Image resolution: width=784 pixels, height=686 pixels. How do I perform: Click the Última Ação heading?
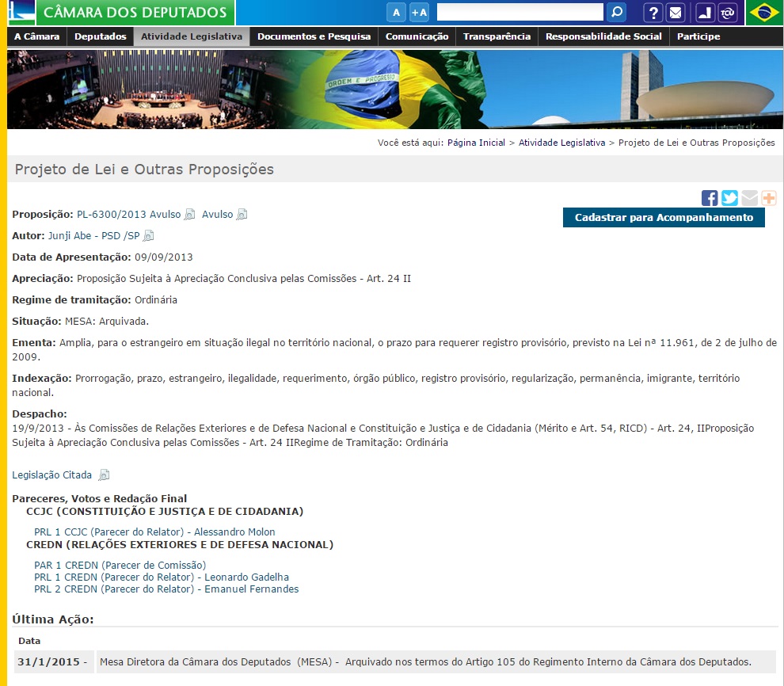pos(53,619)
